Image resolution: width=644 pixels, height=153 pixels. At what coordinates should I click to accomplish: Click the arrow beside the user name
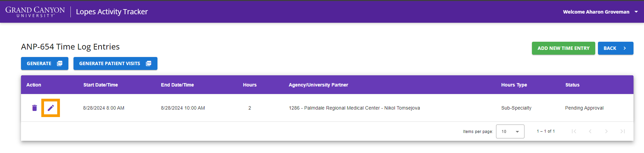click(636, 12)
